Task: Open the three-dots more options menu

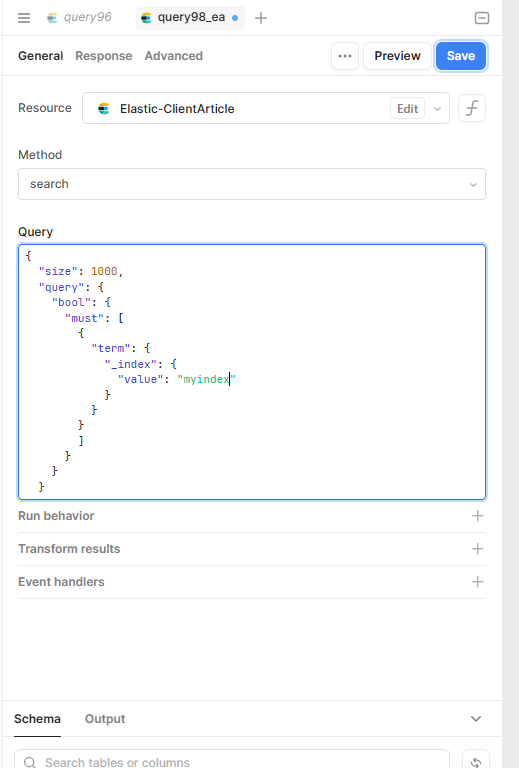Action: coord(345,56)
